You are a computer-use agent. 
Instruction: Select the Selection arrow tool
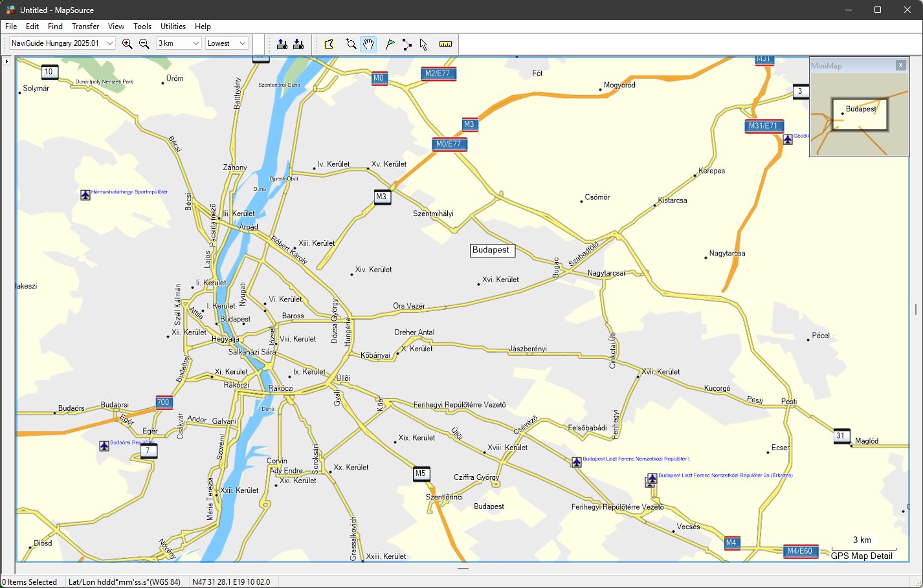coord(423,44)
